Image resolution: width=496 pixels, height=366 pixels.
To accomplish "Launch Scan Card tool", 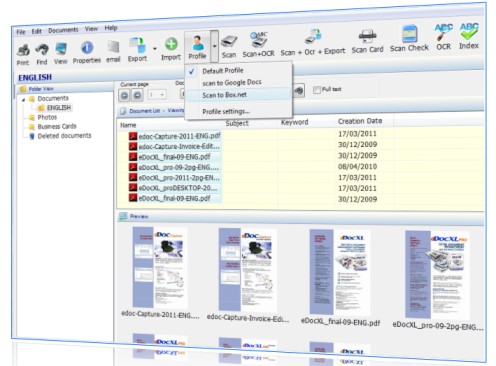I will [x=367, y=36].
